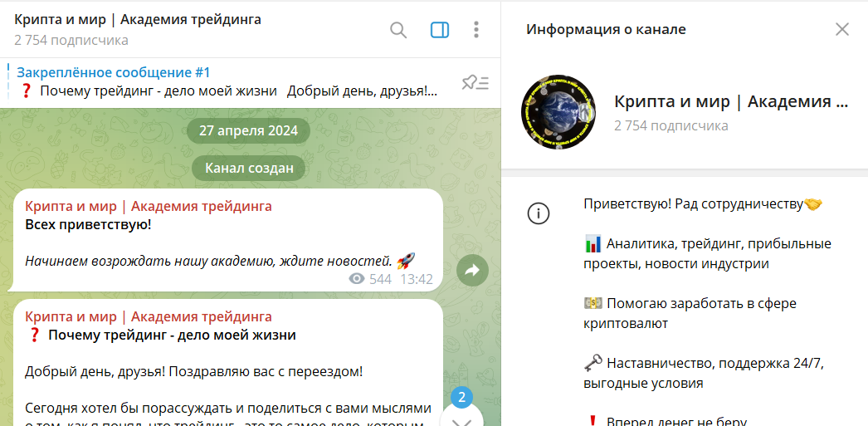Click the '27 апреля 2024' date badge

249,131
